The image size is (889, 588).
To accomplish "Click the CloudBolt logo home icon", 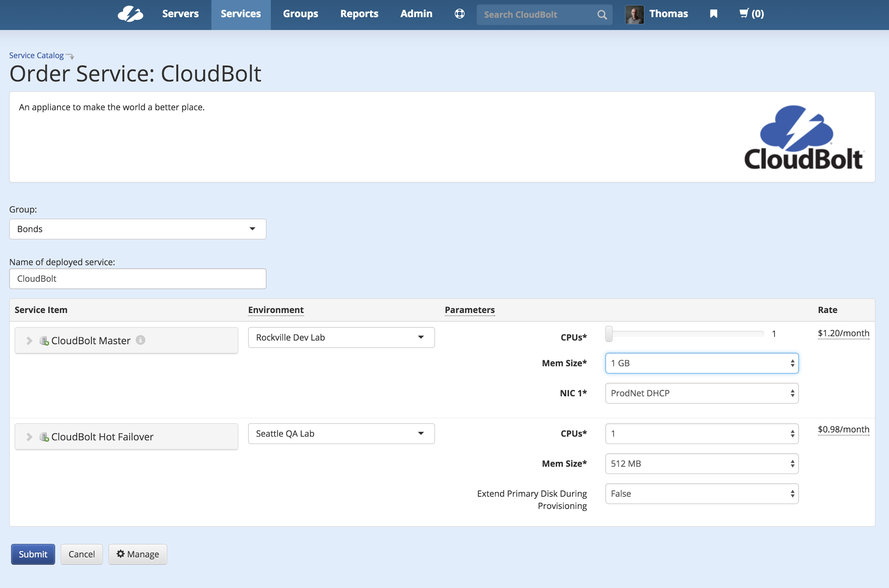I will (x=130, y=14).
